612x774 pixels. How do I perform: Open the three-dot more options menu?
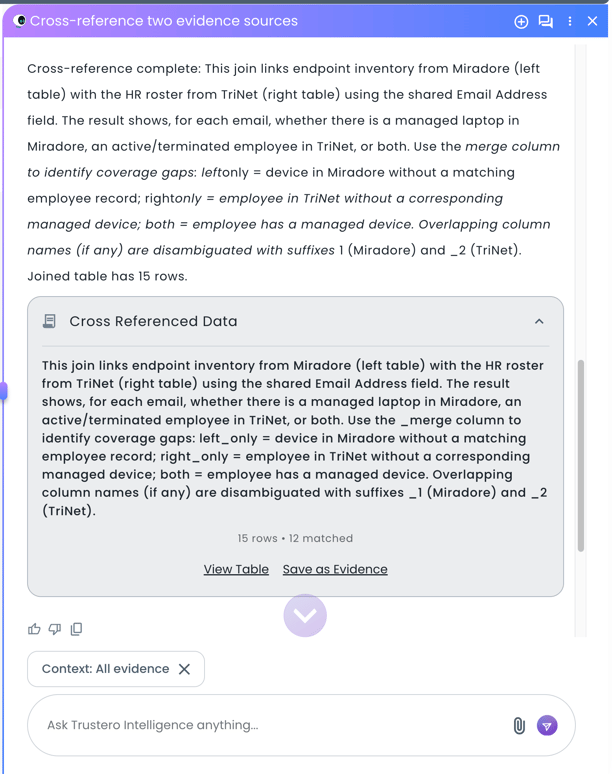(570, 21)
